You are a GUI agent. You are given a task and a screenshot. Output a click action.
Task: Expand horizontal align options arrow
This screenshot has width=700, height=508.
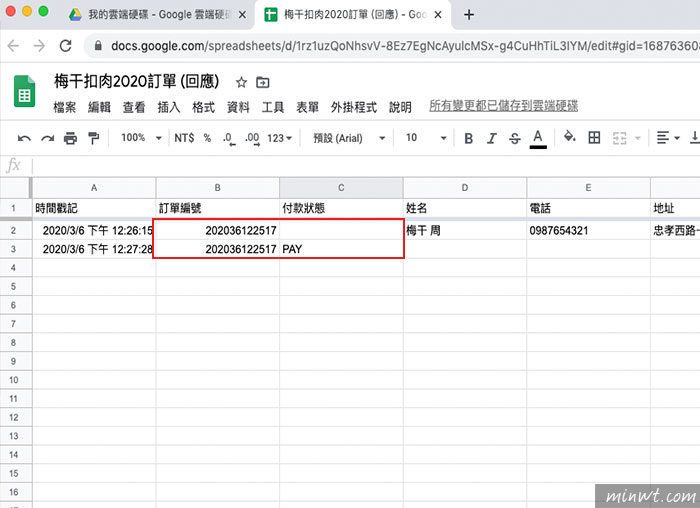[677, 138]
